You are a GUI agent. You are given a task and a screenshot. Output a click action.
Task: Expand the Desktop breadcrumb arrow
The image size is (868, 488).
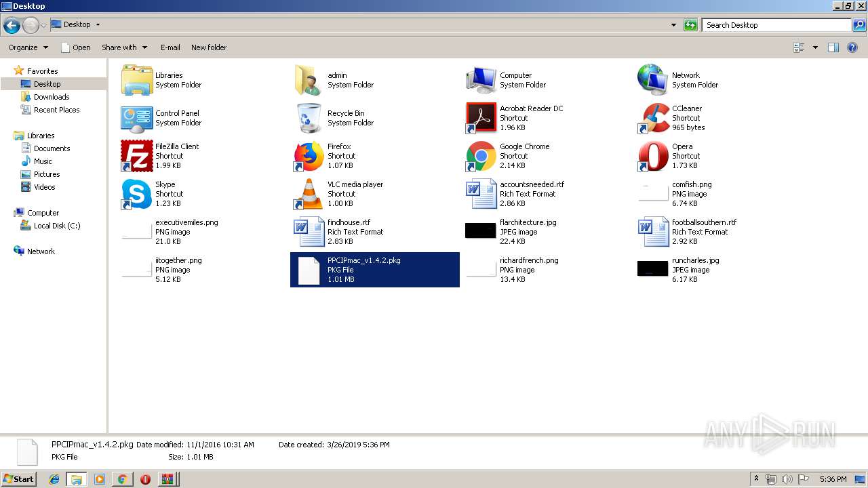(x=98, y=25)
